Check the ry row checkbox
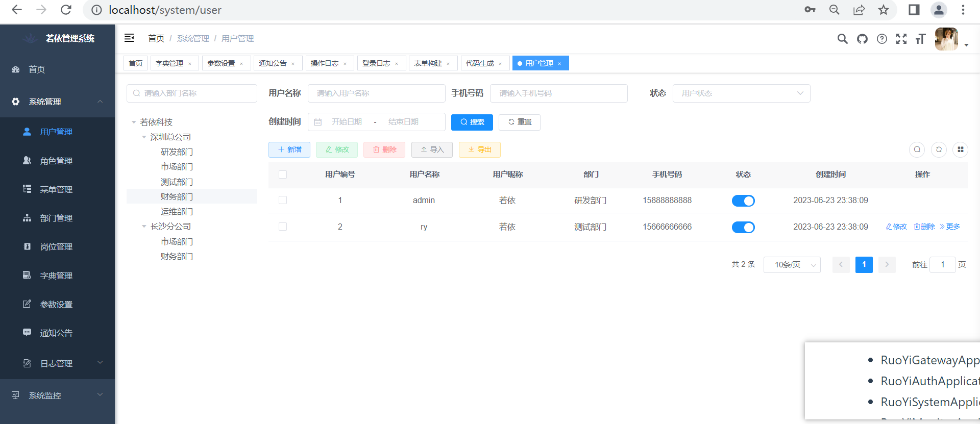980x424 pixels. [283, 227]
